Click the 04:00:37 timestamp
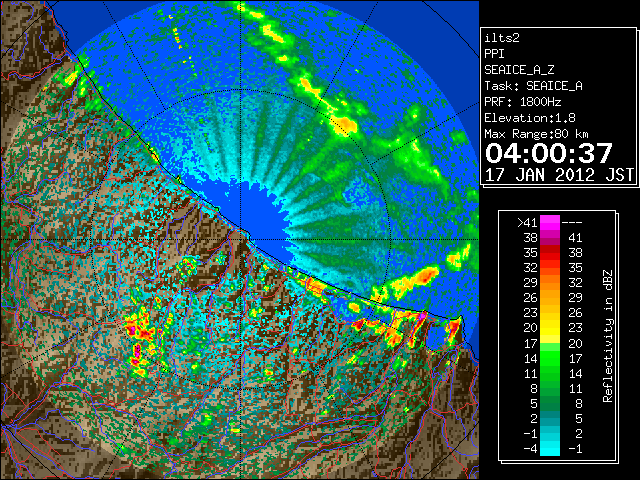The image size is (640, 480). pyautogui.click(x=549, y=153)
